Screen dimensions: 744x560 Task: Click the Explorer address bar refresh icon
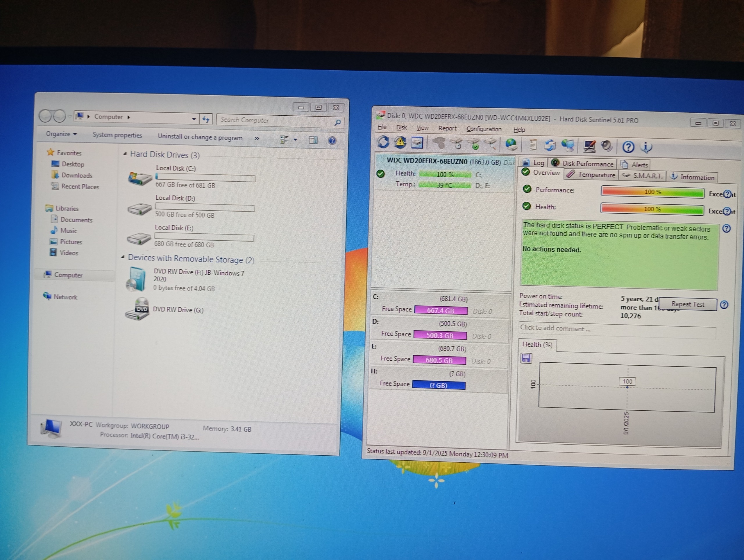tap(206, 119)
